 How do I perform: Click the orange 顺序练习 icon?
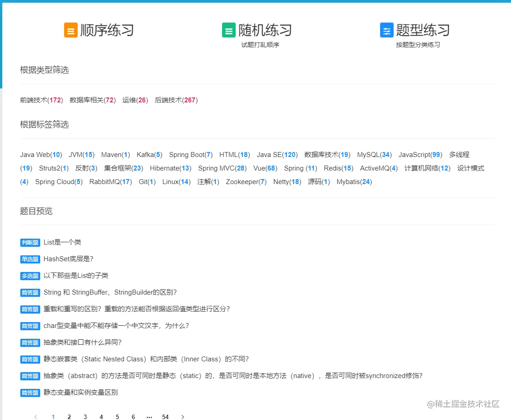pyautogui.click(x=70, y=29)
